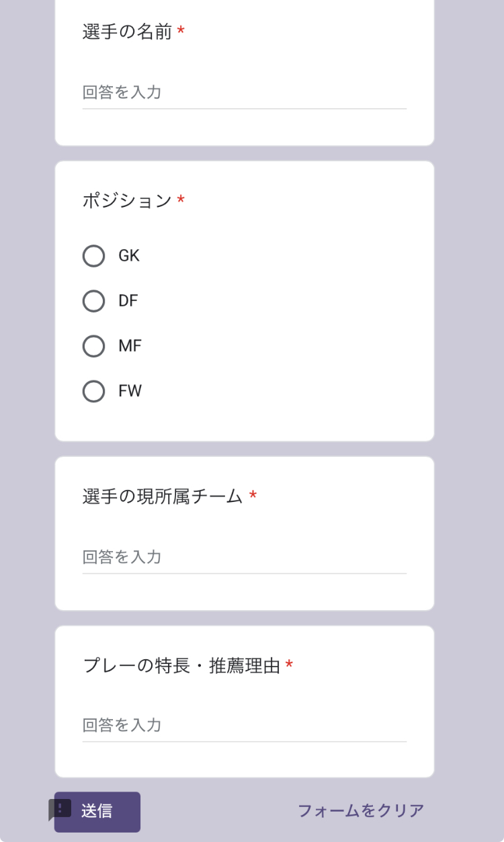Click the DF option label text
The height and width of the screenshot is (842, 504).
[128, 301]
